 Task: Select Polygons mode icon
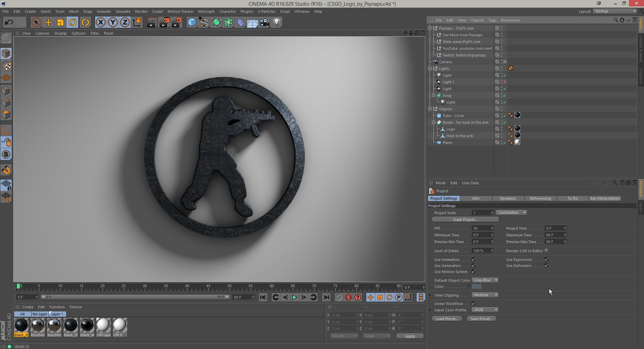point(6,115)
